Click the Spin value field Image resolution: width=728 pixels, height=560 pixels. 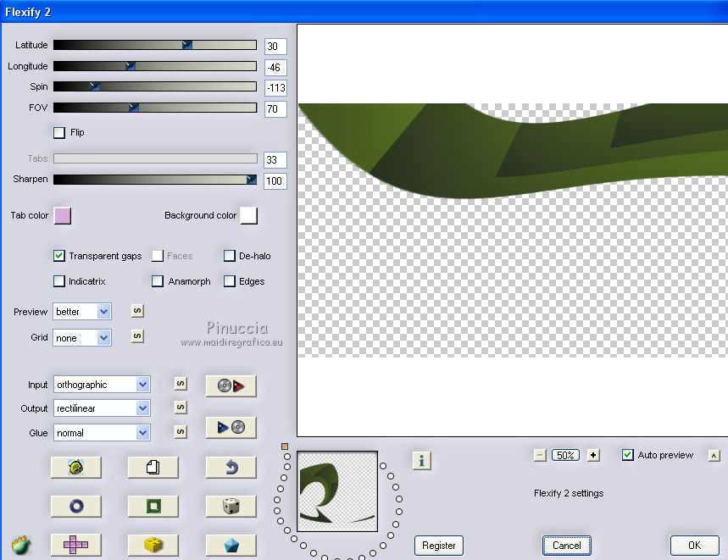pos(275,88)
